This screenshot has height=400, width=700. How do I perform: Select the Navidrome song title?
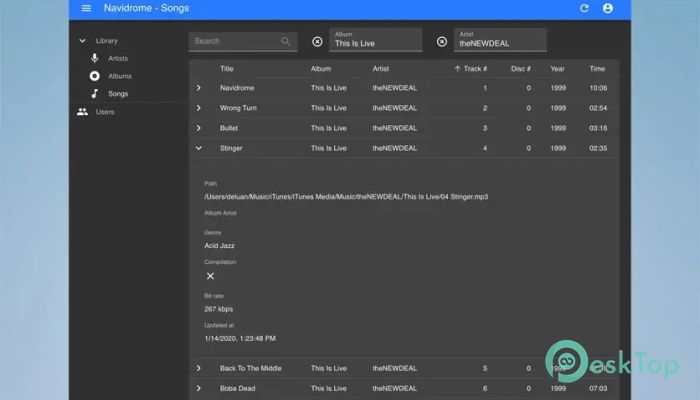pos(237,88)
